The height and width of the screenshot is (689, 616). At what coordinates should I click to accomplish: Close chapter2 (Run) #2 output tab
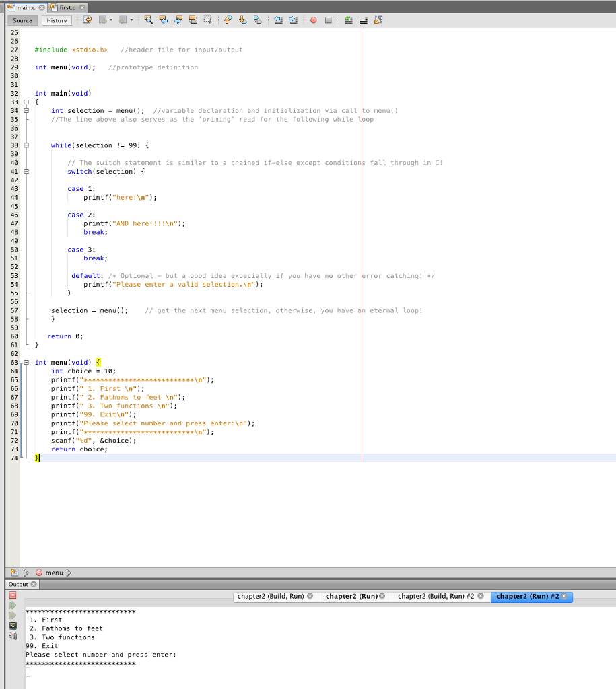[564, 596]
